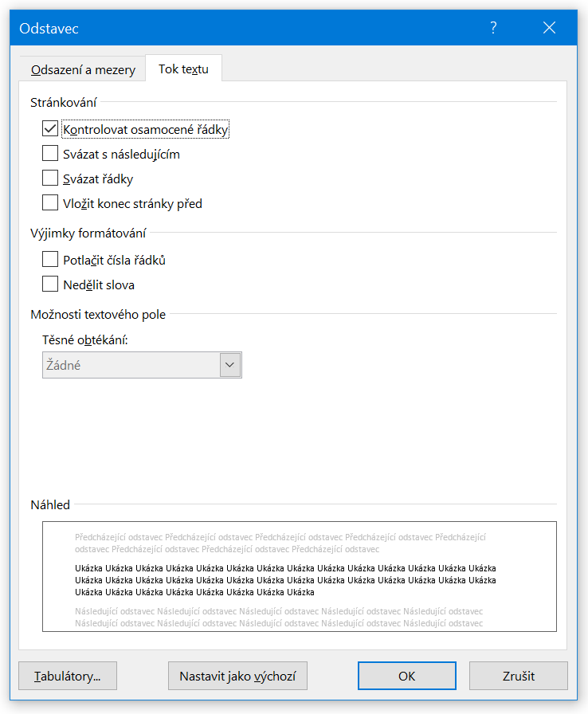Click the Nedělit slova label text
Viewport: 588px width, 714px height.
point(99,284)
